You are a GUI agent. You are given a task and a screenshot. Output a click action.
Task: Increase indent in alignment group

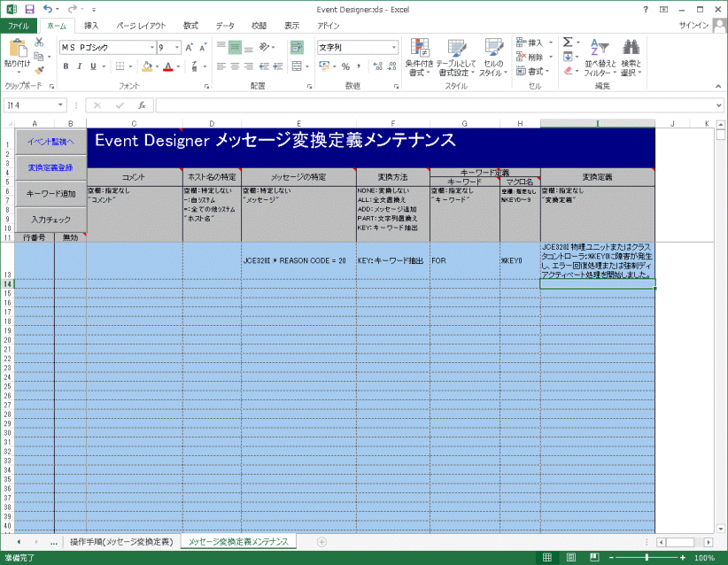pyautogui.click(x=278, y=66)
